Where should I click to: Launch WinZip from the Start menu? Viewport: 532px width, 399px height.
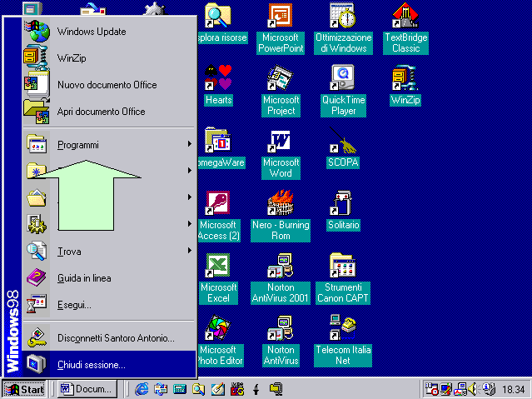(109, 58)
